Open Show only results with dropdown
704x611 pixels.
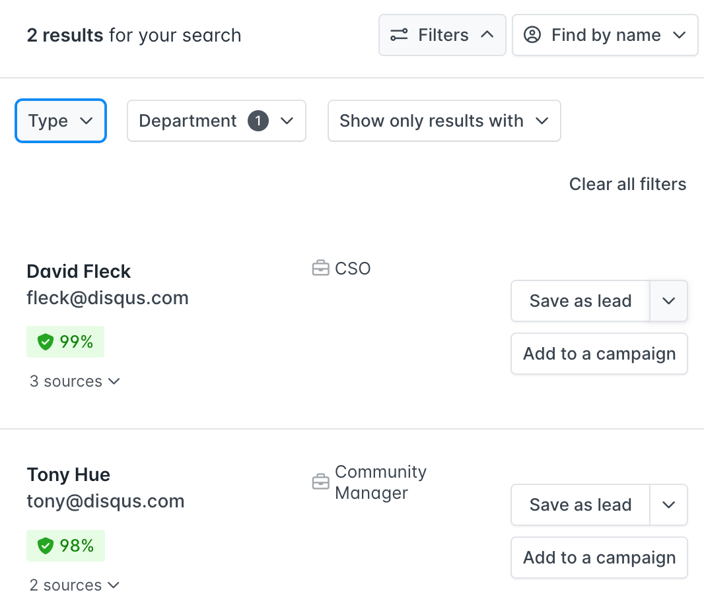pyautogui.click(x=444, y=121)
